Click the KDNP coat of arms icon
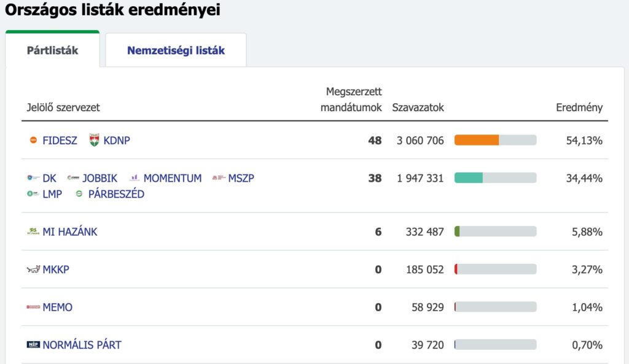This screenshot has height=364, width=629. pos(94,140)
